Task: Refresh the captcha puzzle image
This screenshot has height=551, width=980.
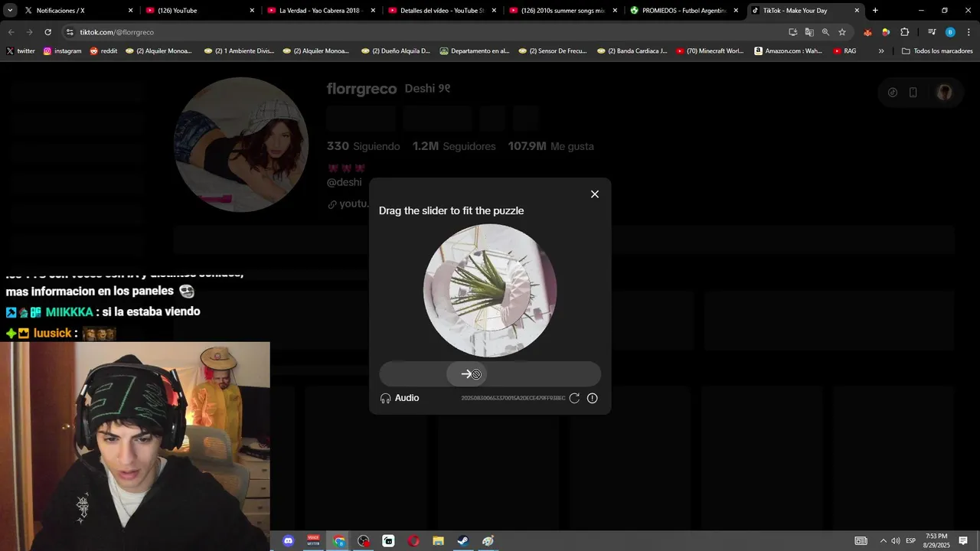Action: click(x=574, y=398)
